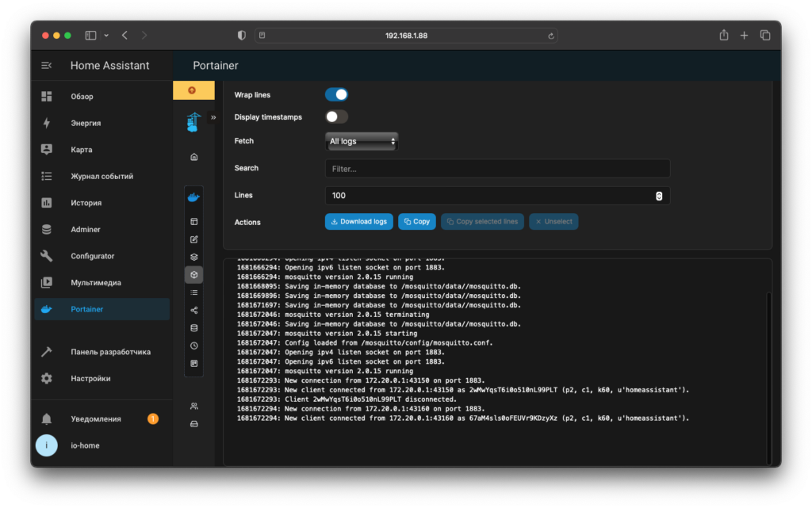Select log line 'mosquitto version 2.0.15 starting'

point(327,334)
